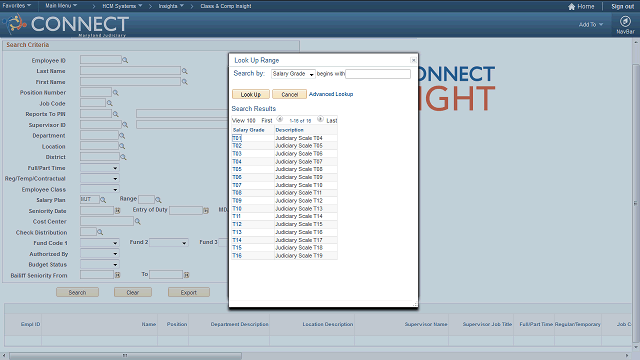Click the Range lookup magnifier icon
This screenshot has height=360, width=640.
tap(158, 200)
